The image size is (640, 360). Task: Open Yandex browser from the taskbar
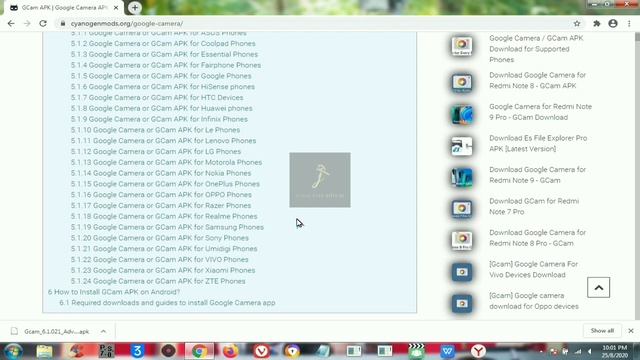click(478, 351)
